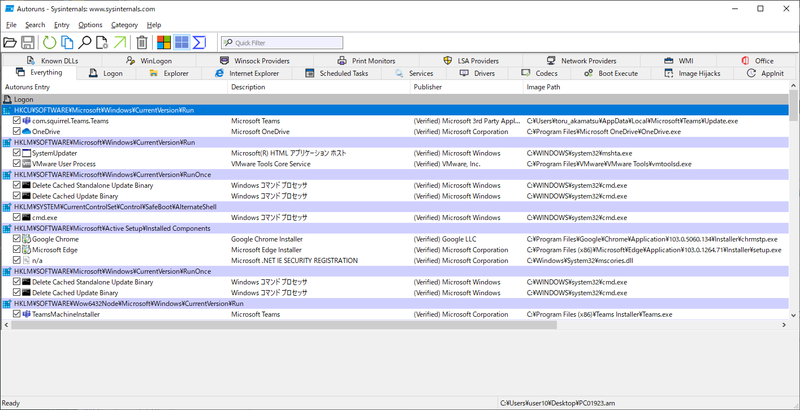800x410 pixels.
Task: Click the status bar path PC01923.arn
Action: (558, 403)
